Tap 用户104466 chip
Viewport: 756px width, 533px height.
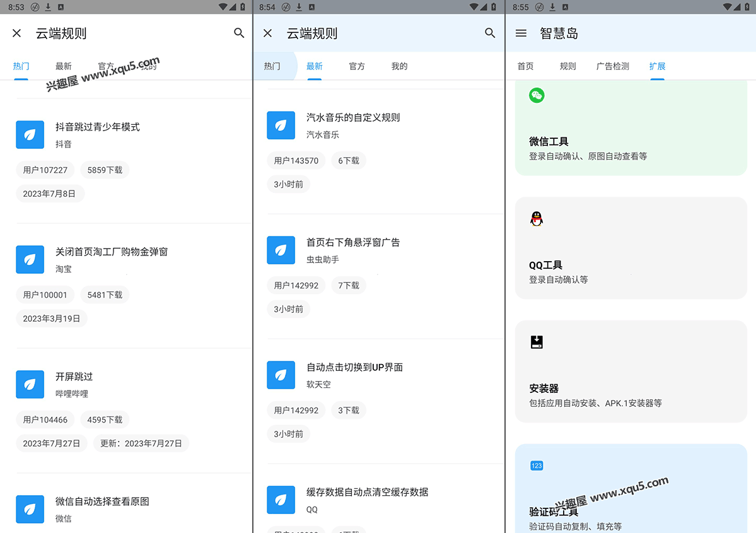coord(45,419)
